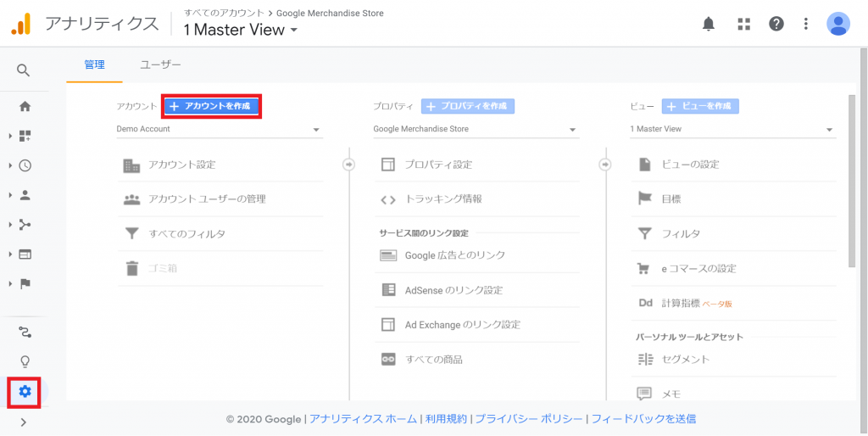Open the プライバシー ポリシー footer link

pyautogui.click(x=529, y=419)
